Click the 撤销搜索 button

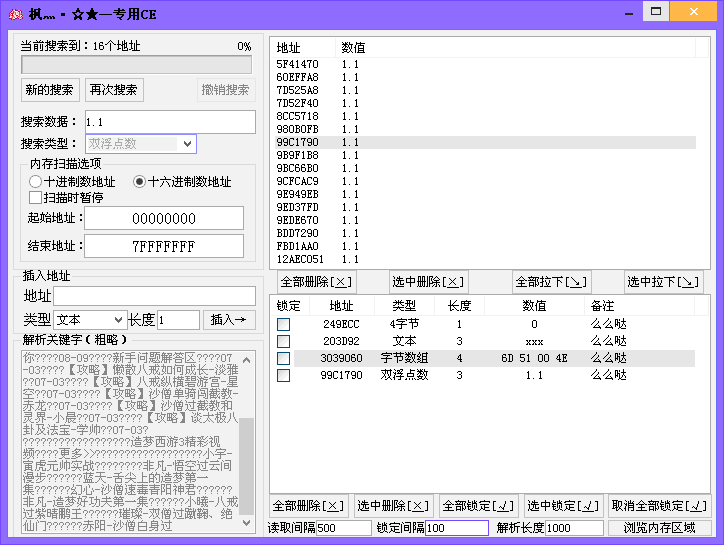coord(225,90)
